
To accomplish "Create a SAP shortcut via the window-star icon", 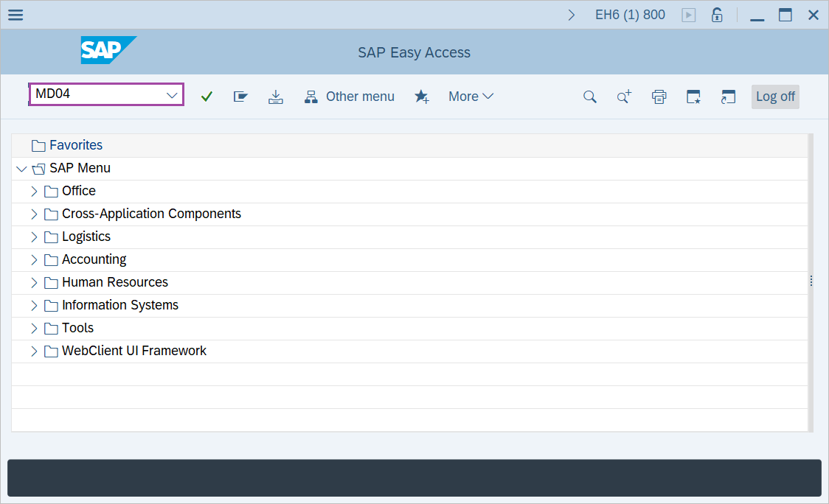I will tap(693, 97).
